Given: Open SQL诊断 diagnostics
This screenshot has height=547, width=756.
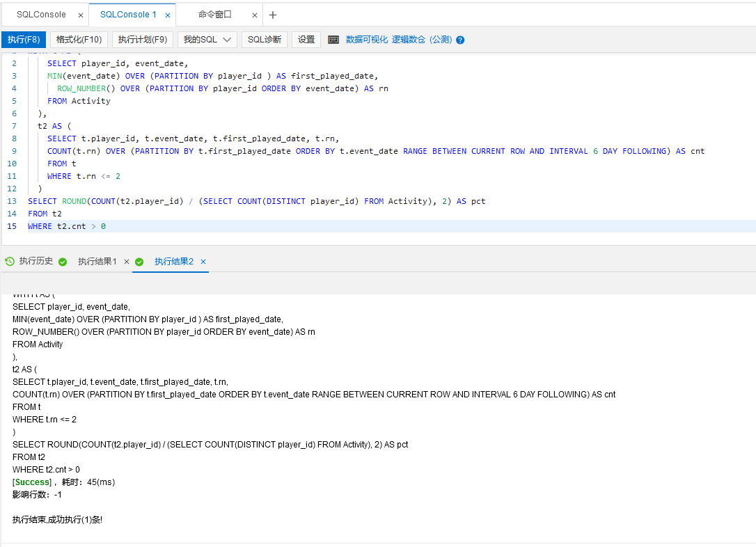Looking at the screenshot, I should (265, 40).
